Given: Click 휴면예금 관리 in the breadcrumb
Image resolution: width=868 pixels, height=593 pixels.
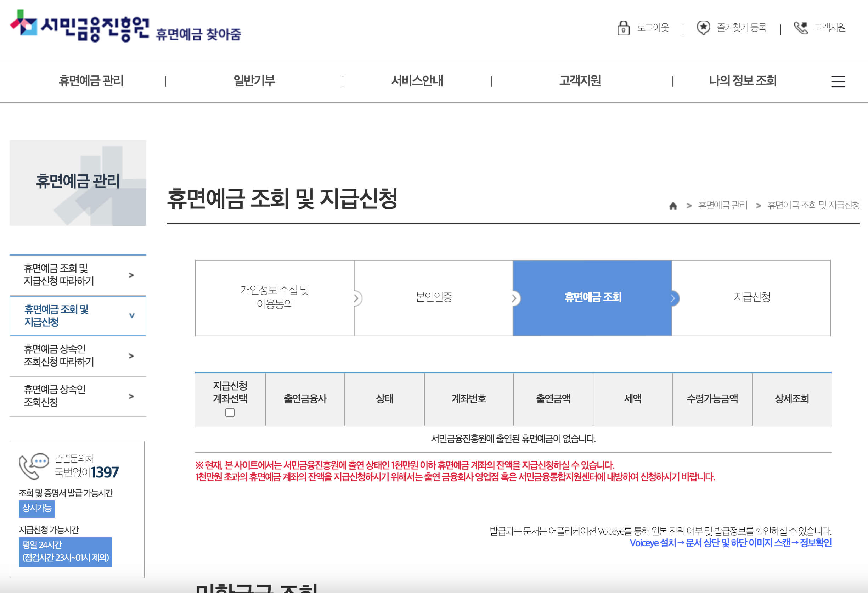Looking at the screenshot, I should [x=723, y=205].
